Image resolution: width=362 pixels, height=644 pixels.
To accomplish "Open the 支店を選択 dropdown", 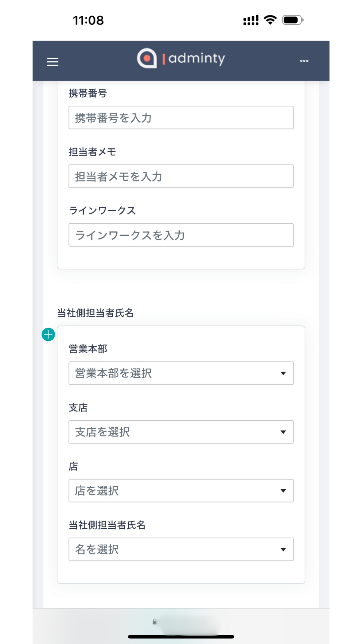I will (x=181, y=432).
